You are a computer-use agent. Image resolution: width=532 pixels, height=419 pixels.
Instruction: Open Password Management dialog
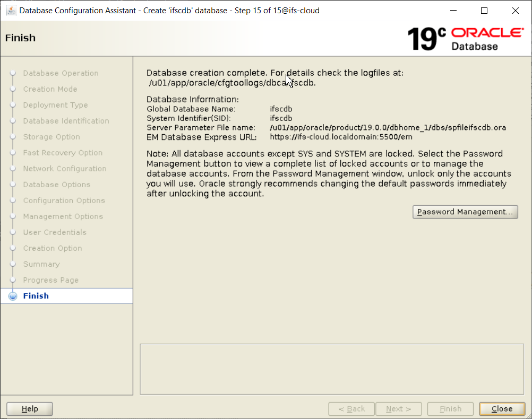[465, 212]
